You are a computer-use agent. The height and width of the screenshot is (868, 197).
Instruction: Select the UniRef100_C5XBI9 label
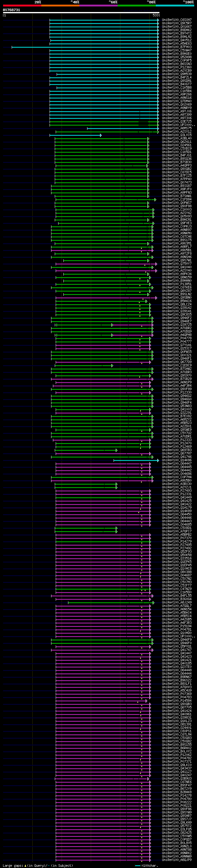point(177,149)
